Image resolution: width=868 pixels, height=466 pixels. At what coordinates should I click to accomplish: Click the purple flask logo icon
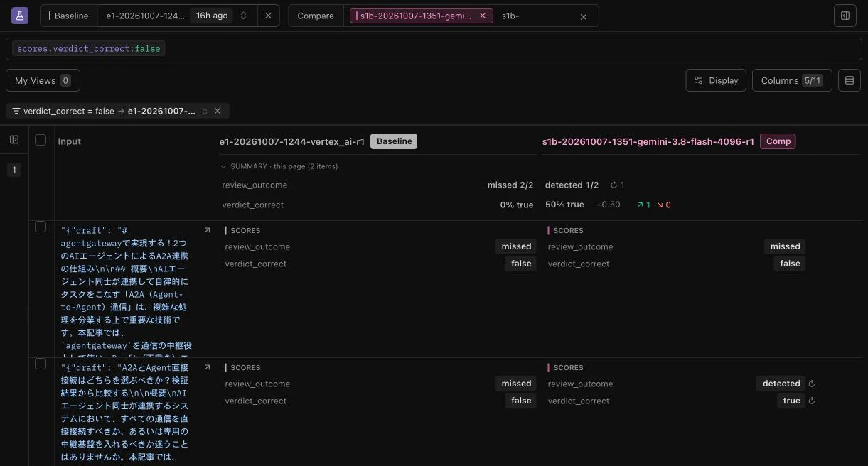(x=20, y=16)
